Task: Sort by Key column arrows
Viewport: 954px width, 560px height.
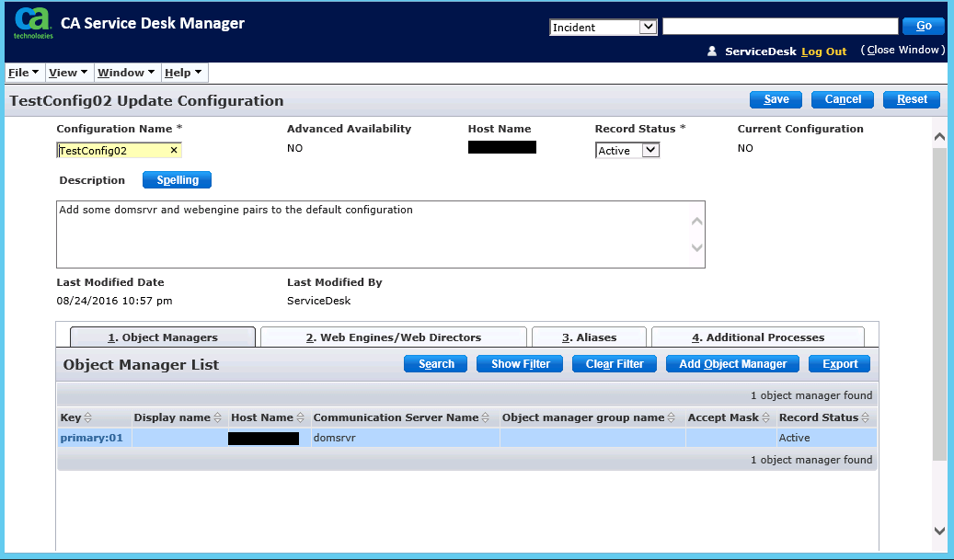Action: pos(89,418)
